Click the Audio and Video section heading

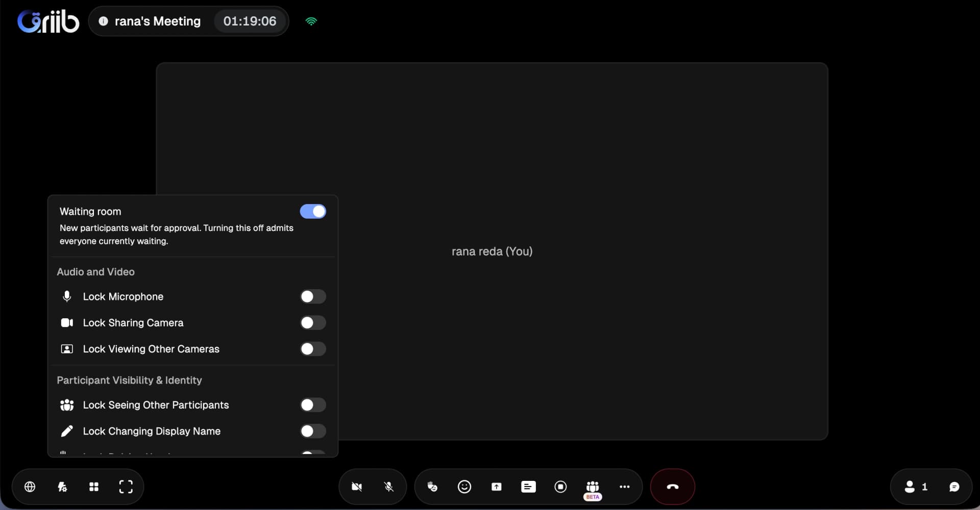click(95, 272)
